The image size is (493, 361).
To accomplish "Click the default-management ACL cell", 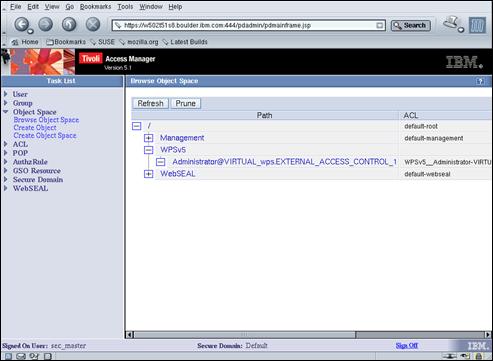I will click(x=434, y=138).
